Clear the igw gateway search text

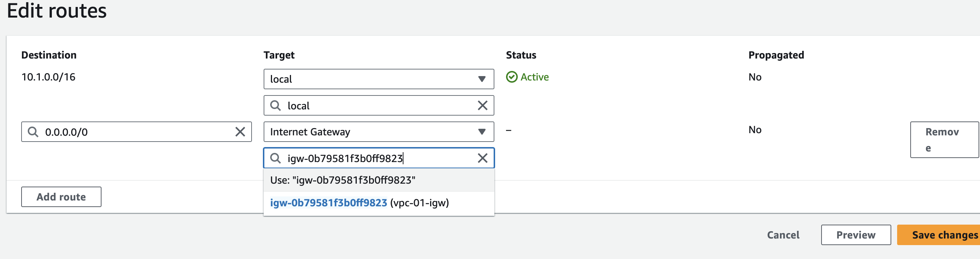482,158
